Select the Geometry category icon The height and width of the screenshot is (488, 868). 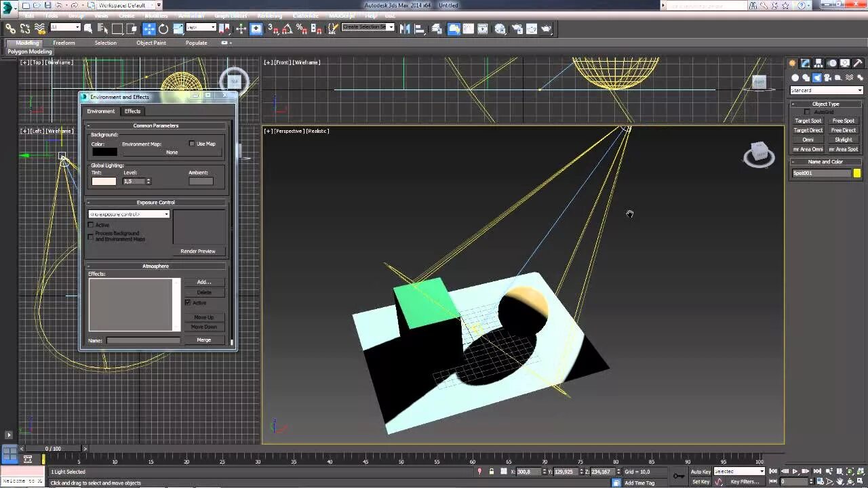(795, 78)
